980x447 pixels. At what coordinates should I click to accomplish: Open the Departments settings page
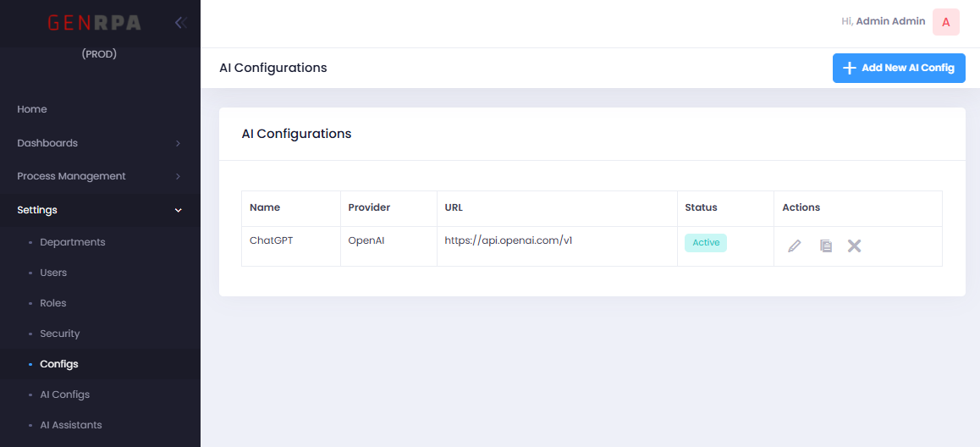(73, 242)
